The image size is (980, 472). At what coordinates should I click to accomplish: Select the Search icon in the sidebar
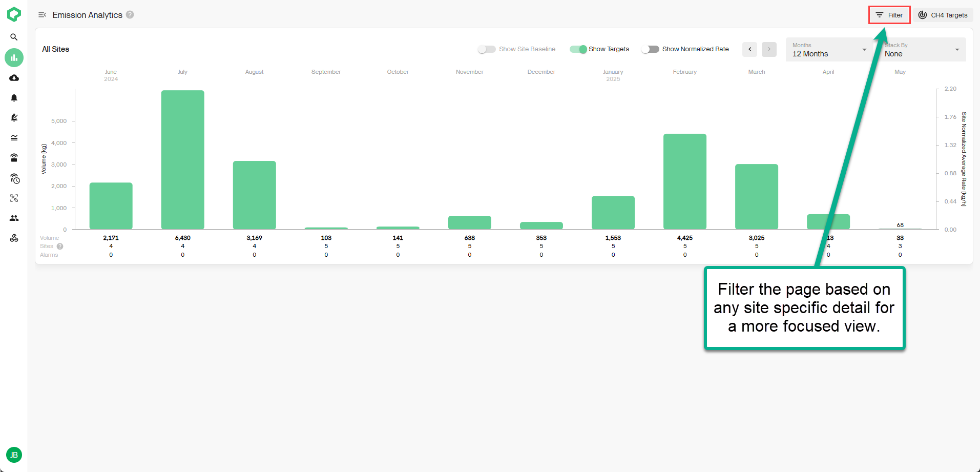click(14, 37)
